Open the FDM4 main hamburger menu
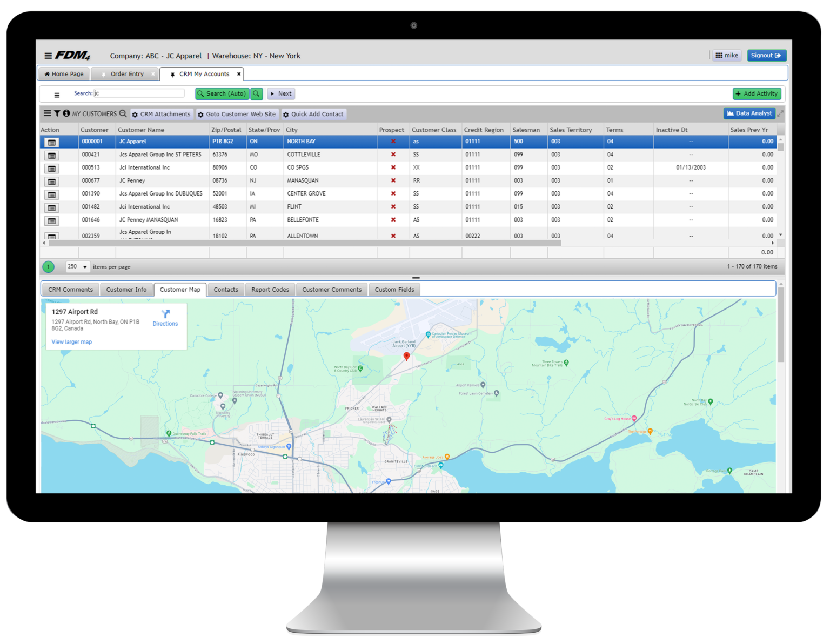830x644 pixels. pos(48,56)
